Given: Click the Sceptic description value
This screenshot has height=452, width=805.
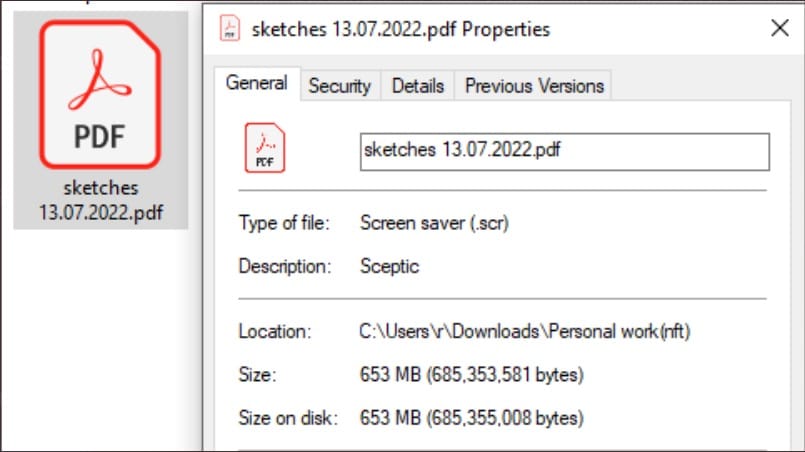Looking at the screenshot, I should (x=389, y=266).
